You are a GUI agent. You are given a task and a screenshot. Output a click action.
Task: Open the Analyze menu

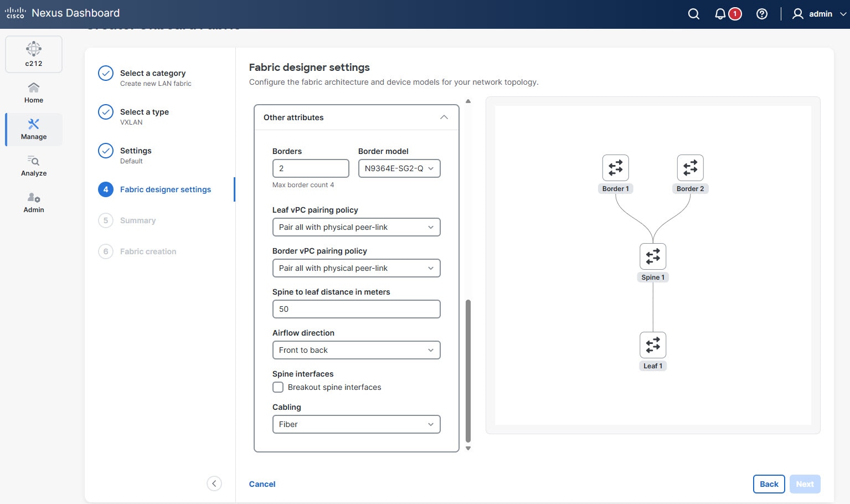point(34,166)
